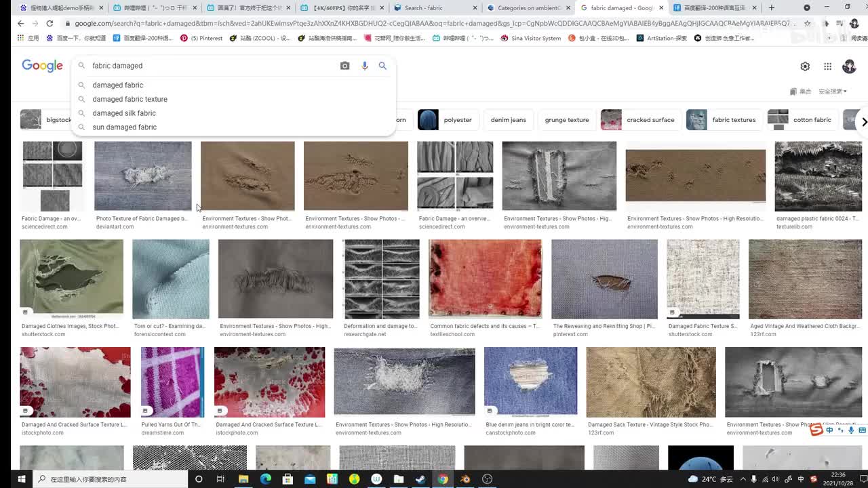
Task: Switch to Chrome on the taskbar
Action: pos(443,479)
